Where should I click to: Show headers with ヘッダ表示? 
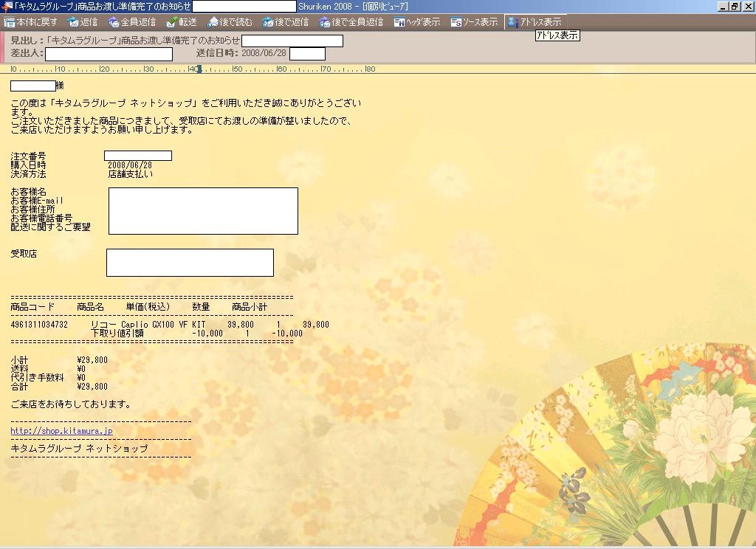click(x=417, y=22)
